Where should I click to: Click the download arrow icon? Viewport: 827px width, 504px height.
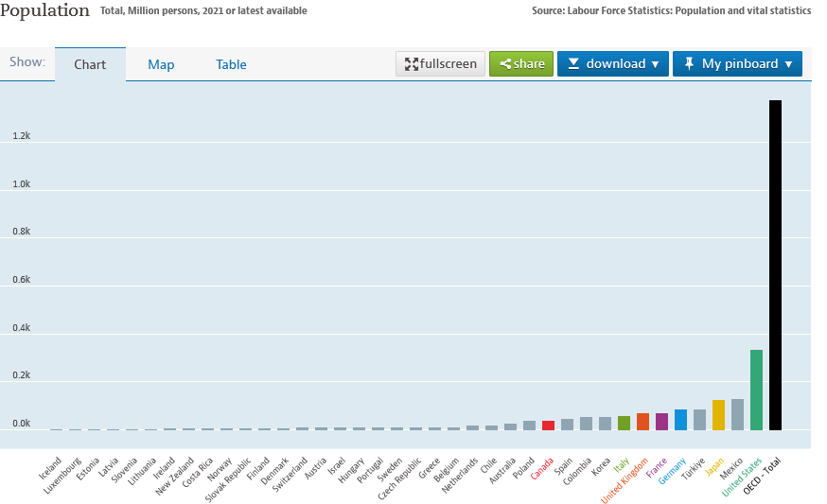click(x=572, y=64)
